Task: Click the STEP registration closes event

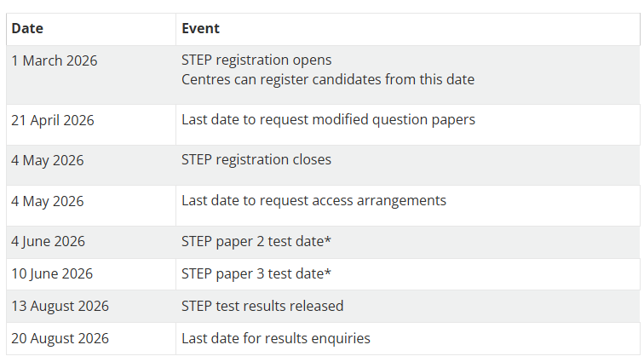Action: point(256,159)
